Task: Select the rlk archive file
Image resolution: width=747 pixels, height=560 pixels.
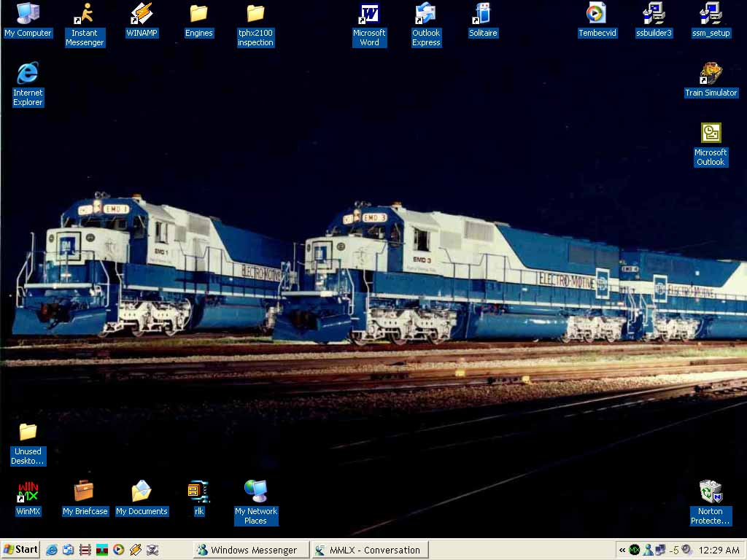Action: point(198,498)
